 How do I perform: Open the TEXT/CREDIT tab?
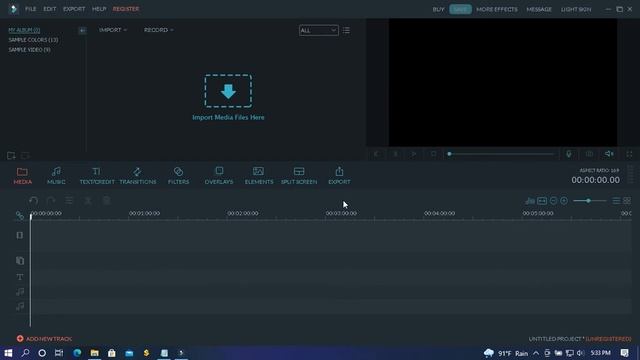pos(97,176)
